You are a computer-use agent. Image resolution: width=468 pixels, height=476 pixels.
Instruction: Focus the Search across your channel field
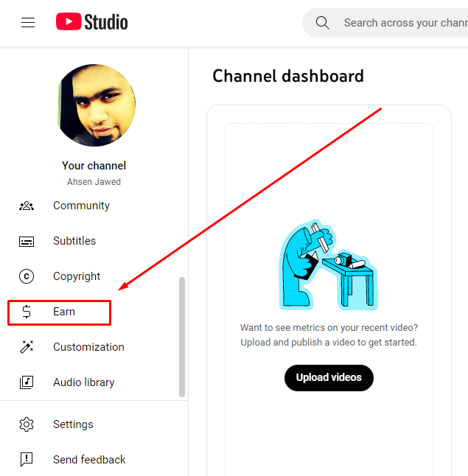385,23
